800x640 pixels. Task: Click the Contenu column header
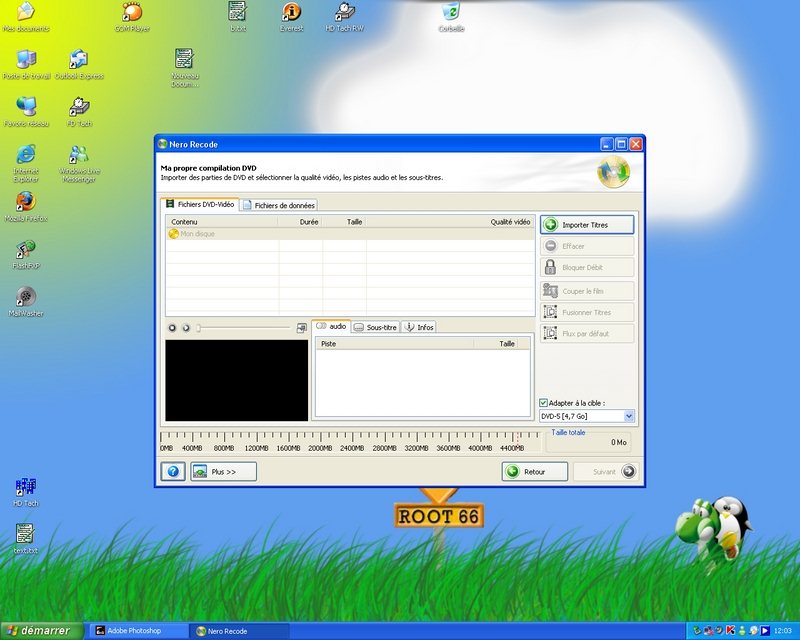click(x=222, y=221)
